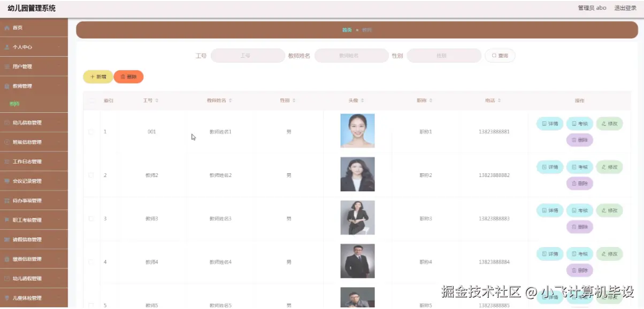
Task: Toggle the select-all checkbox in the table header
Action: click(91, 100)
